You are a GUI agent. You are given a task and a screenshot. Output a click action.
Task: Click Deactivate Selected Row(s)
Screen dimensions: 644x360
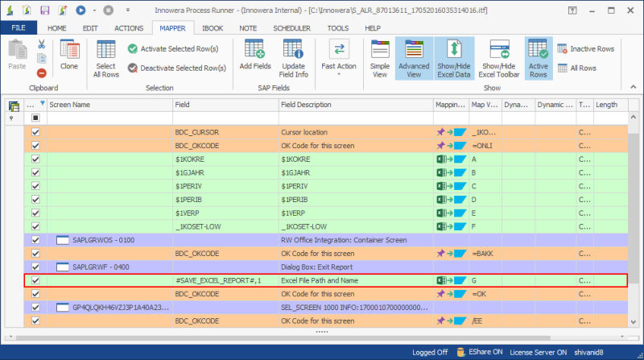(x=176, y=68)
